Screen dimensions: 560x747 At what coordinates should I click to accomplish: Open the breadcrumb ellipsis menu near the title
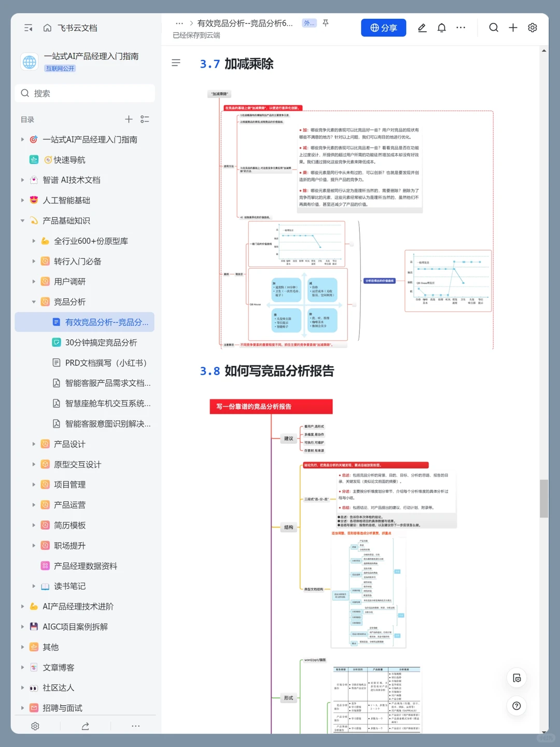click(x=179, y=23)
